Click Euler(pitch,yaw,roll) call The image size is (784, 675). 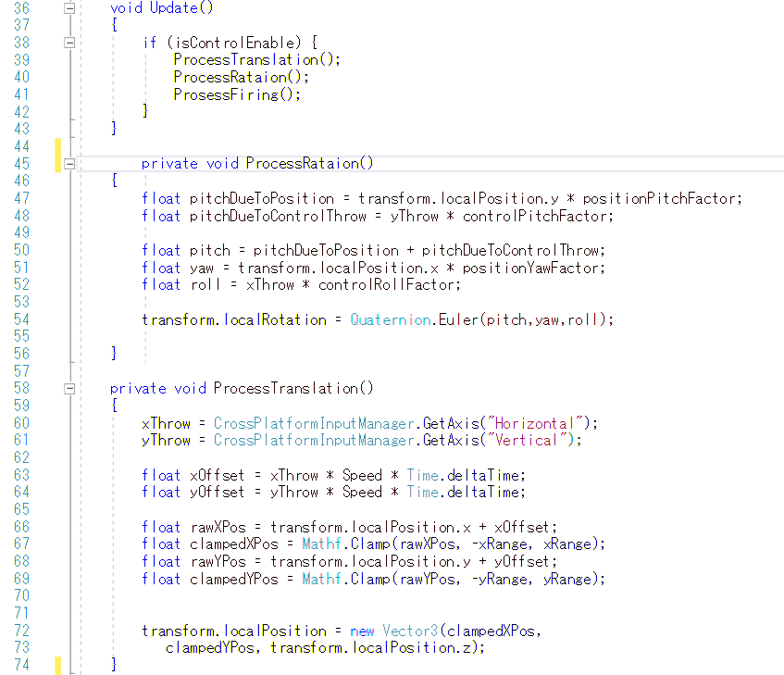click(522, 320)
